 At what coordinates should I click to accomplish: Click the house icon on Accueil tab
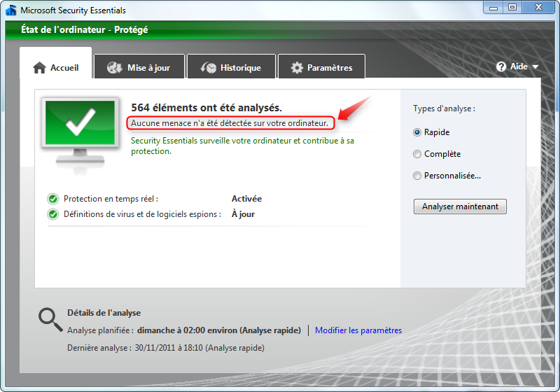pyautogui.click(x=39, y=67)
